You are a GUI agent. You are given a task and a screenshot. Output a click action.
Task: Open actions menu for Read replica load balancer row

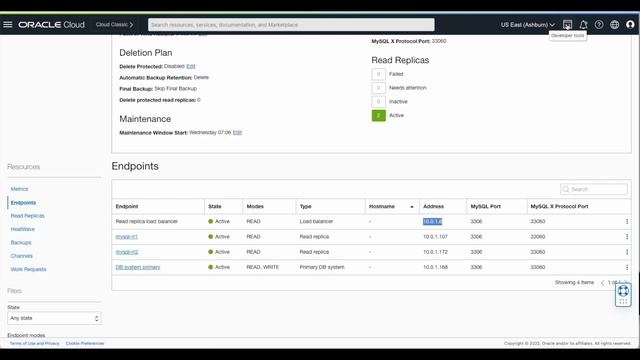pyautogui.click(x=627, y=221)
